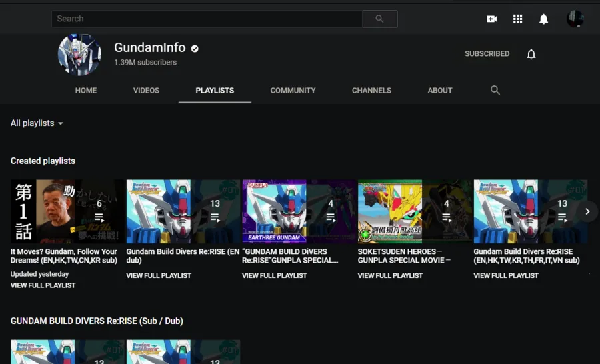The width and height of the screenshot is (600, 364).
Task: Open the CHANNELS tab
Action: [x=371, y=91]
